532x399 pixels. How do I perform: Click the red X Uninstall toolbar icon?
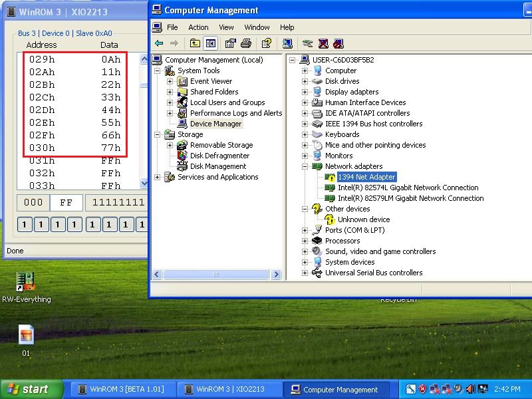pyautogui.click(x=323, y=43)
